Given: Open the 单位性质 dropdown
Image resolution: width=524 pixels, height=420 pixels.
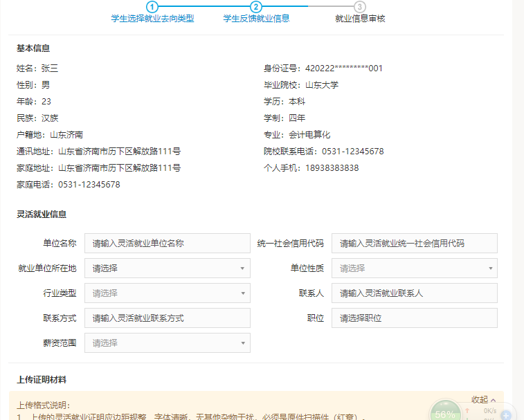Looking at the screenshot, I should point(414,268).
